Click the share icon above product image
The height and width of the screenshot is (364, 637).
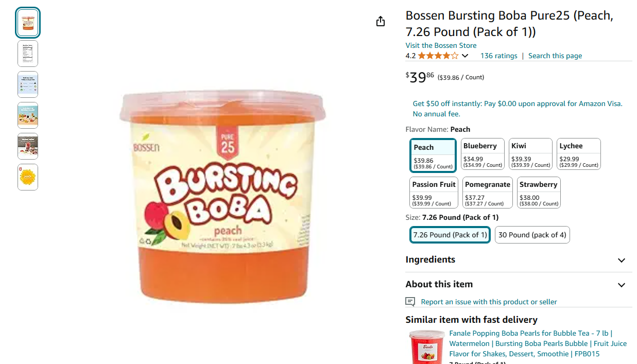381,21
